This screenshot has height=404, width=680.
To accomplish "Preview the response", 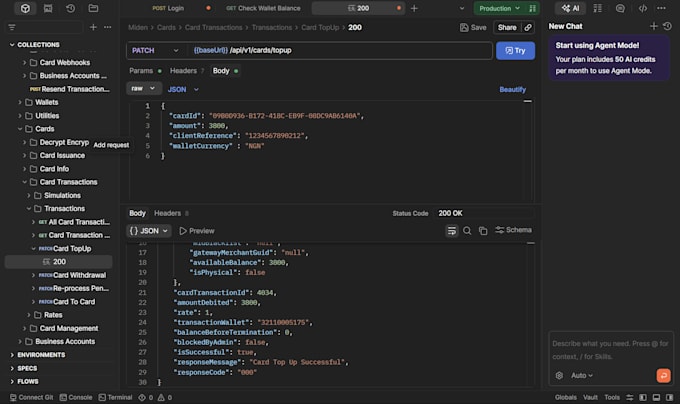I will click(196, 231).
